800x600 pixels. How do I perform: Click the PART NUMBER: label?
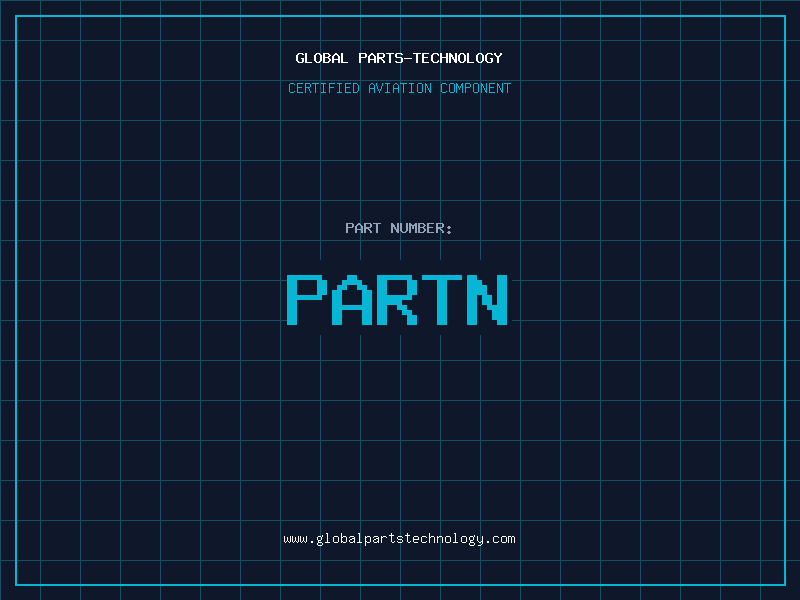pos(399,228)
